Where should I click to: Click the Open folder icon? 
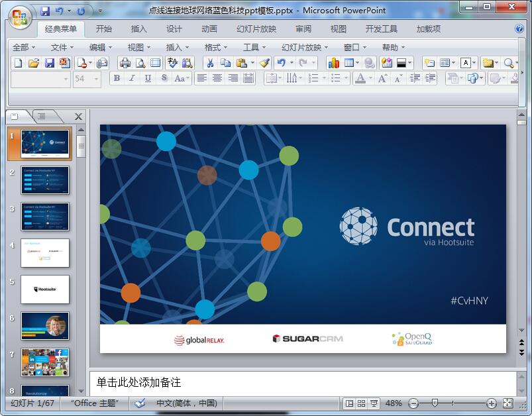[34, 63]
